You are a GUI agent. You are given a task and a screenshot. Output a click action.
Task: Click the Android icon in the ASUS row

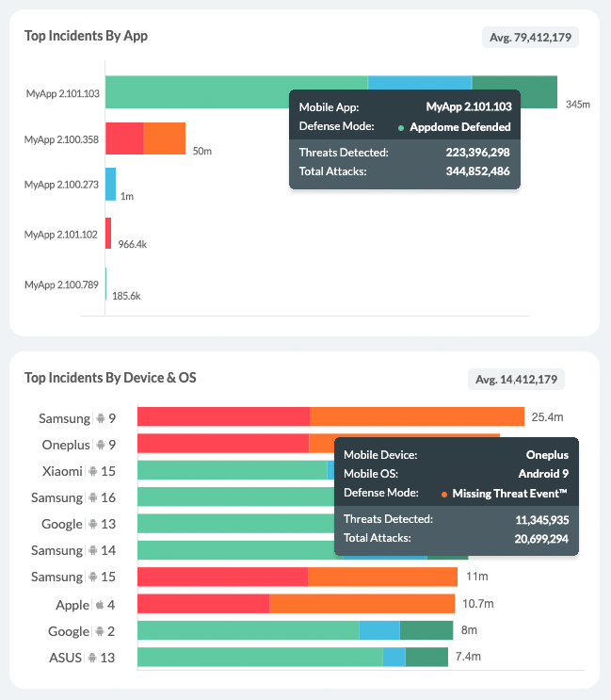(93, 658)
